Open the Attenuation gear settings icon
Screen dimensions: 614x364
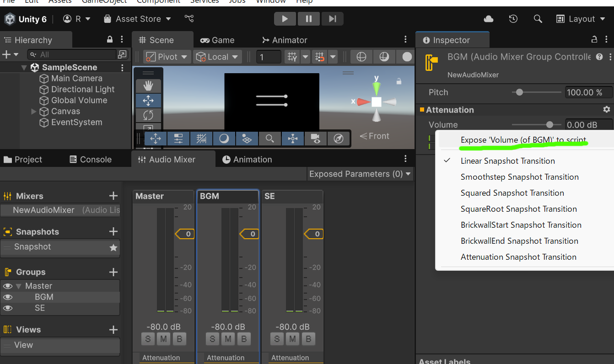pos(607,110)
